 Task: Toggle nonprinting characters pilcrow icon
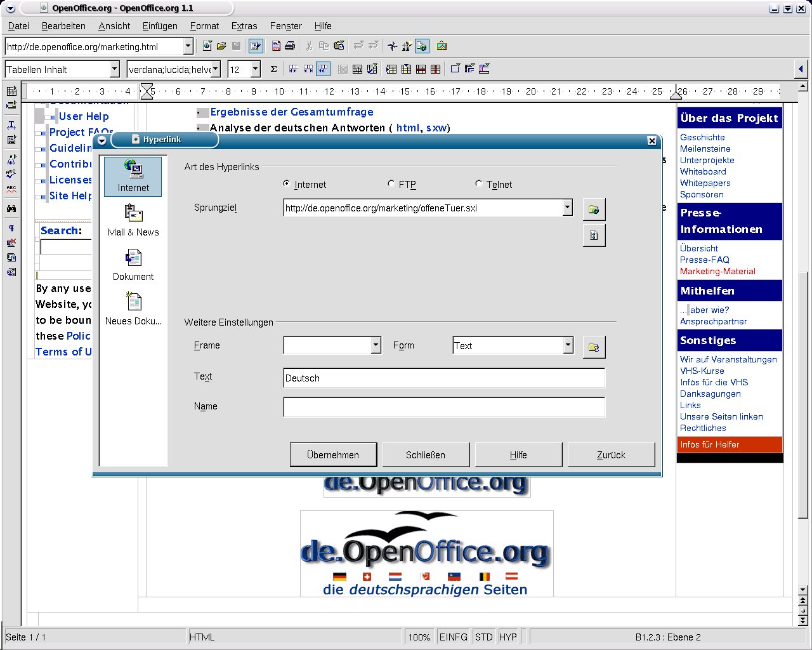tap(11, 228)
